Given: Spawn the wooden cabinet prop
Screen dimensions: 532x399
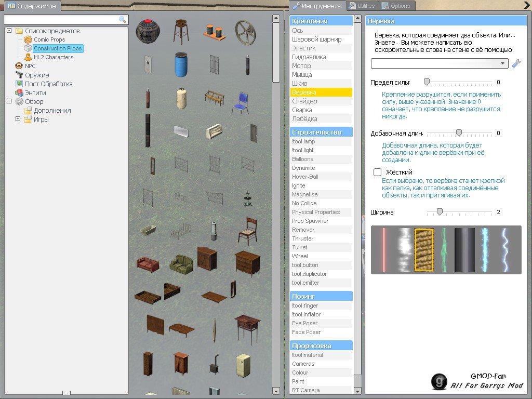Looking at the screenshot, I should point(181,364).
